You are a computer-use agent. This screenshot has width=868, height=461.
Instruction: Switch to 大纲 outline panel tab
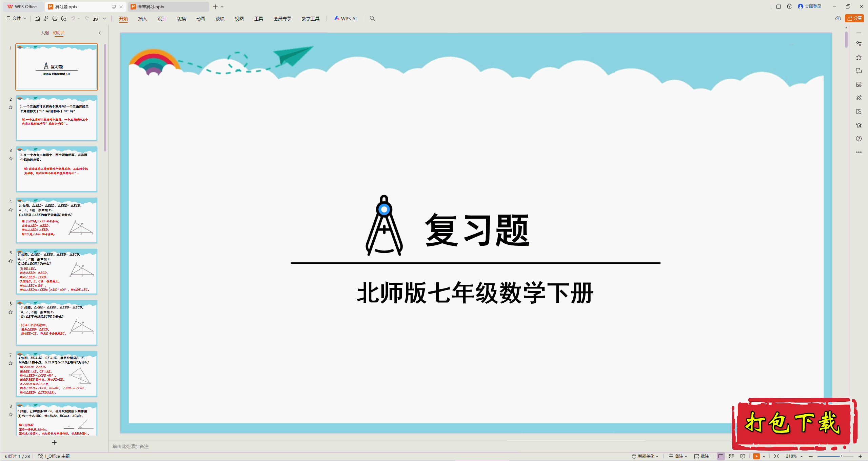coord(45,33)
